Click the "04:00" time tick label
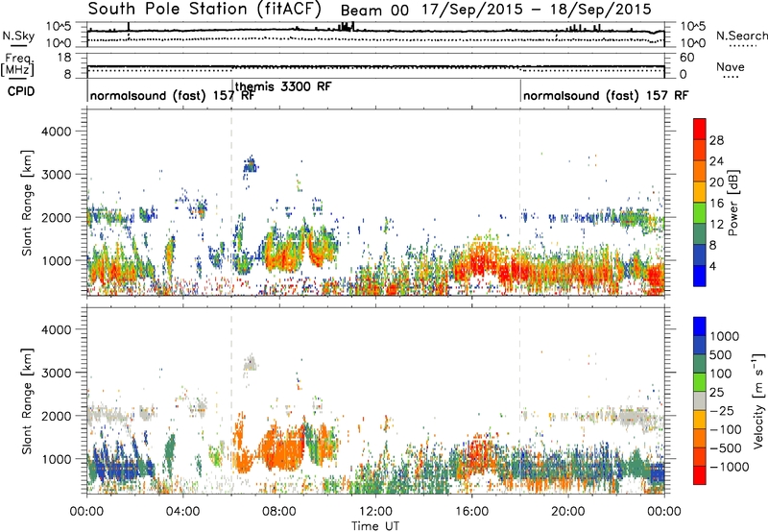This screenshot has height=532, width=768. tap(182, 512)
